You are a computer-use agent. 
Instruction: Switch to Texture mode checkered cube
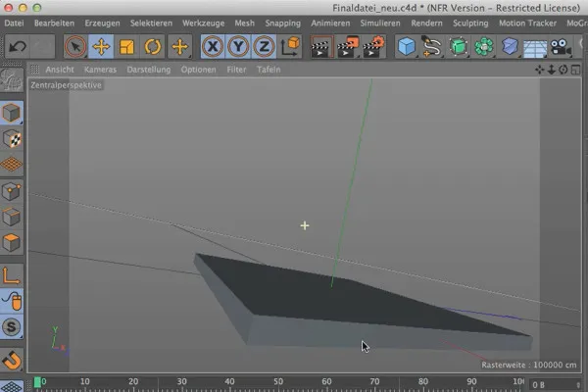(12, 139)
